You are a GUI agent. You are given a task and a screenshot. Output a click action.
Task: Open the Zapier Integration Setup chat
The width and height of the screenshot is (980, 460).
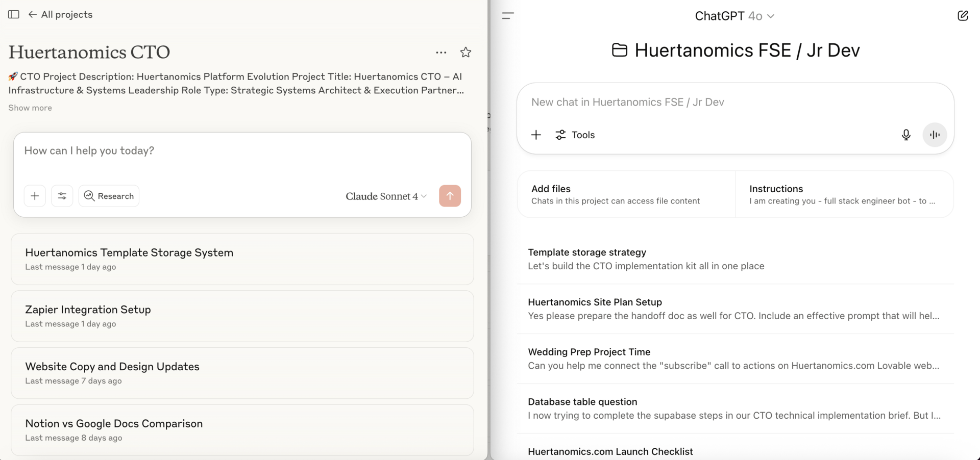pyautogui.click(x=242, y=316)
